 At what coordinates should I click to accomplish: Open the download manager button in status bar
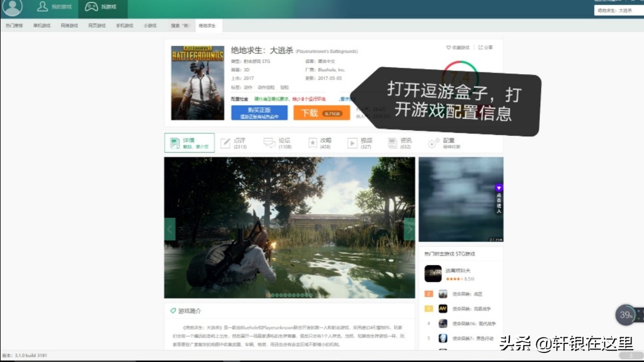coord(632,355)
